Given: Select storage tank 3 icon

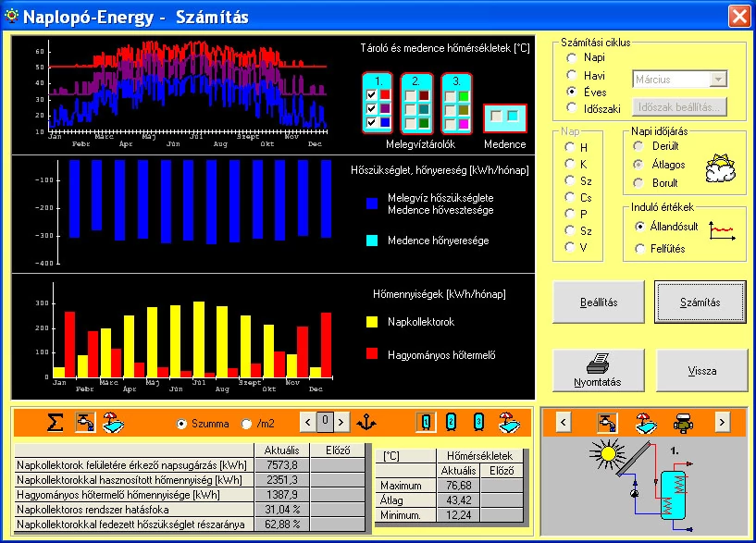Looking at the screenshot, I should (x=478, y=422).
